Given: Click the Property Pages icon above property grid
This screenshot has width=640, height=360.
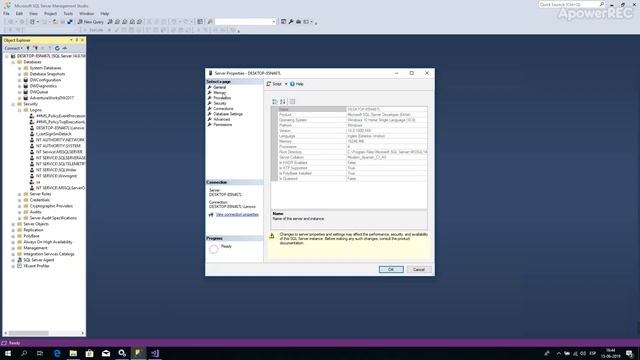Looking at the screenshot, I should (292, 102).
